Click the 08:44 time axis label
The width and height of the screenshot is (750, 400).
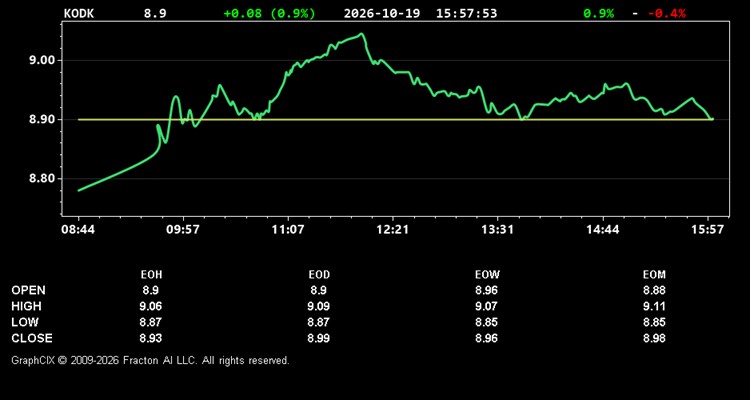click(78, 230)
